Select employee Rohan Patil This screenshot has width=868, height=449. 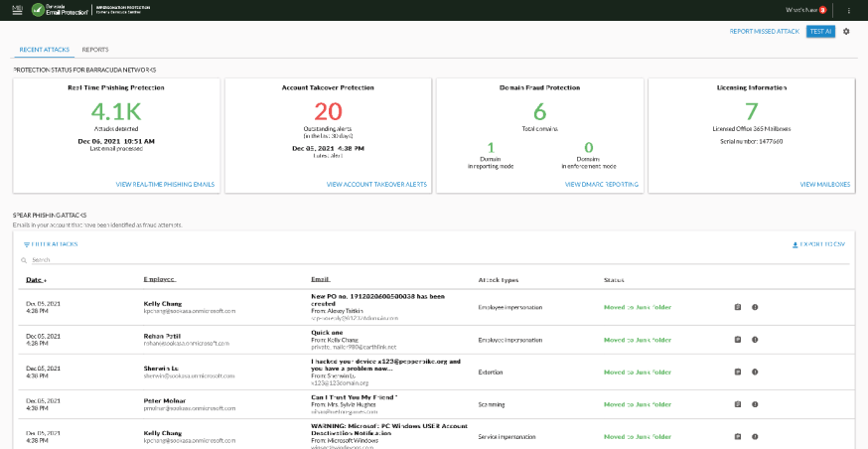pos(160,334)
